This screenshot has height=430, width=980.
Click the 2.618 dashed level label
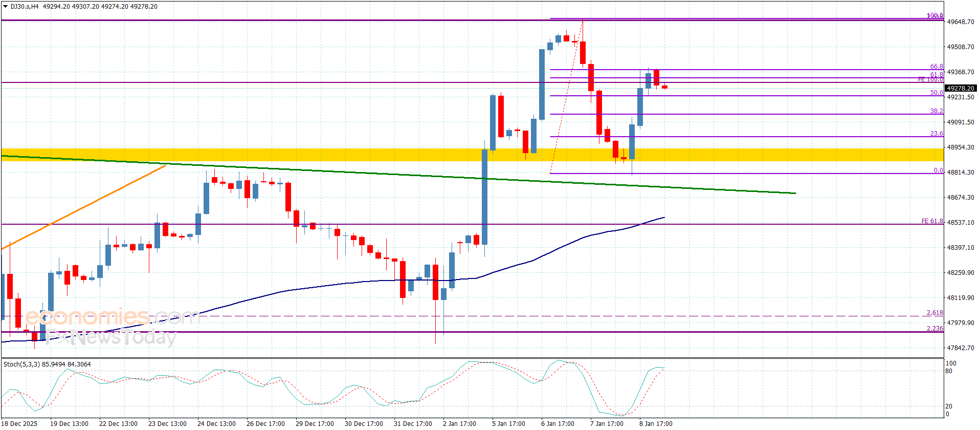[x=934, y=313]
